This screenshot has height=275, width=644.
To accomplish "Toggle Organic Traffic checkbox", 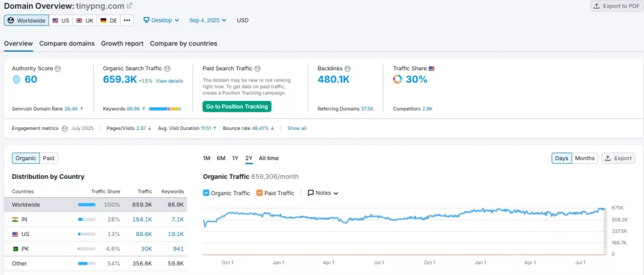I will pos(206,193).
